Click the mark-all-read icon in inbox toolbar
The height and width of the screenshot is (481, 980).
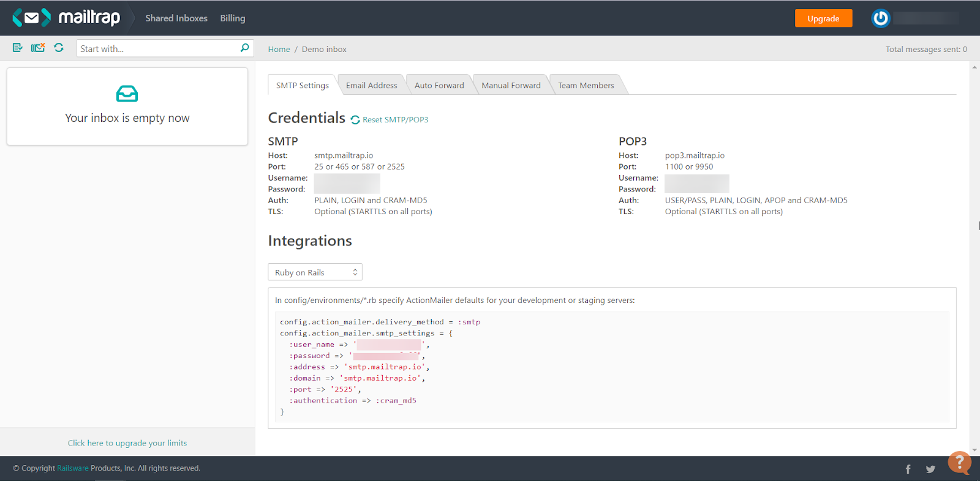18,48
